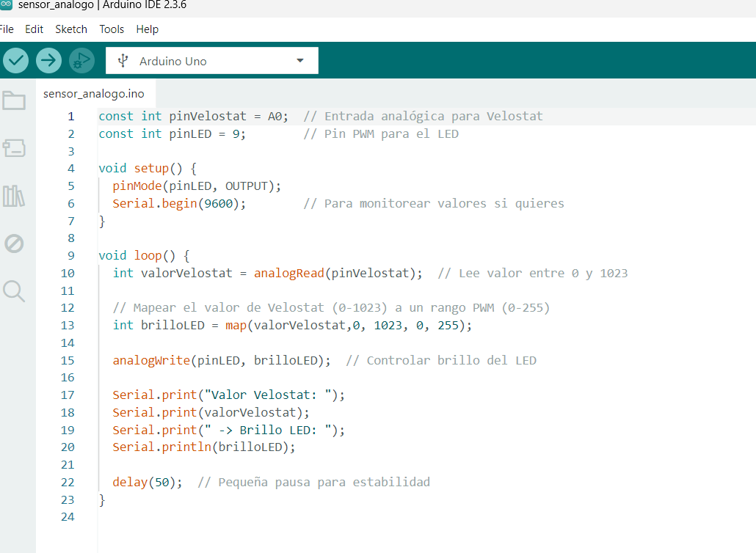Click the delay(50) line in editor
This screenshot has width=756, height=553.
click(147, 482)
